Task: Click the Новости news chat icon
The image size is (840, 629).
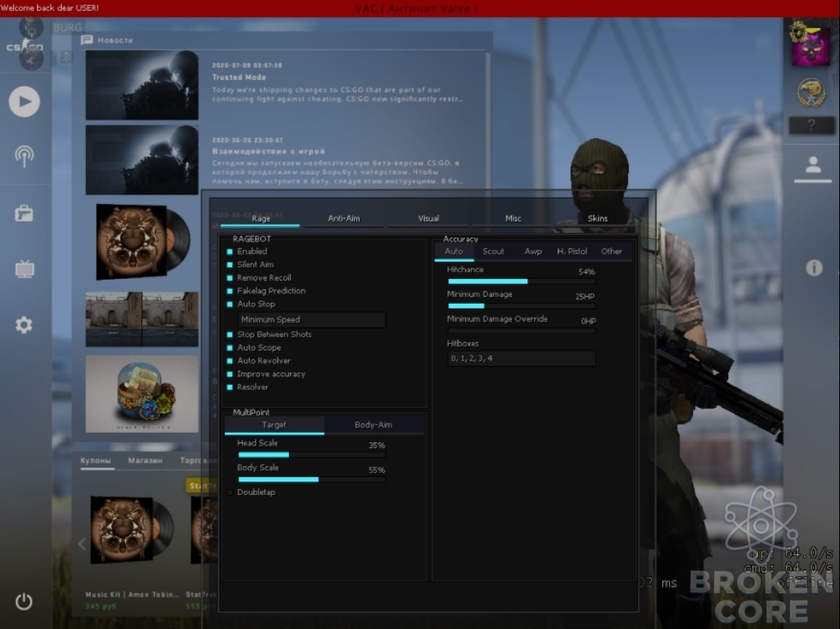Action: pyautogui.click(x=87, y=40)
